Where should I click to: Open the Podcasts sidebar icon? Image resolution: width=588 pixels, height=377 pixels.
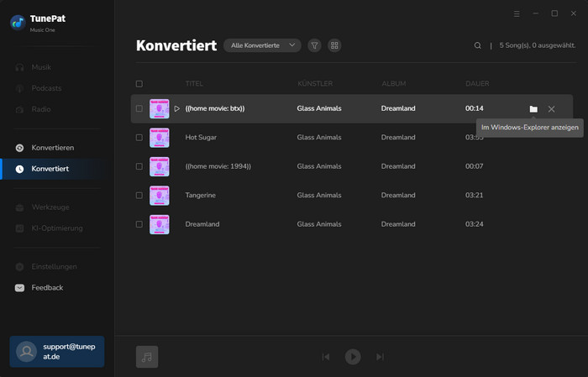[x=19, y=88]
